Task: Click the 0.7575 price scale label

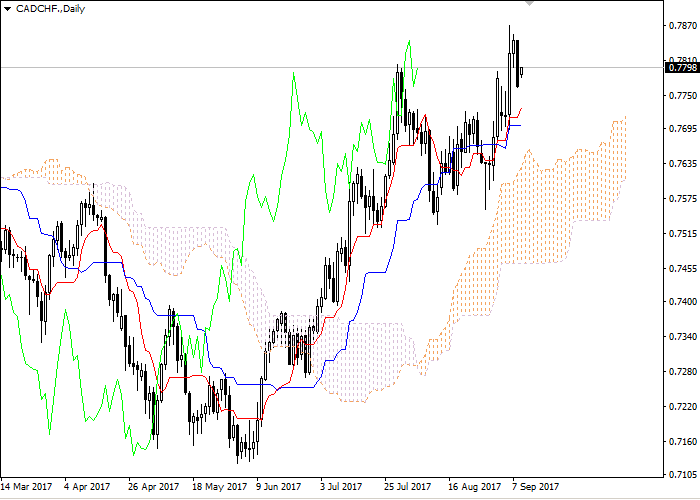Action: [x=683, y=198]
